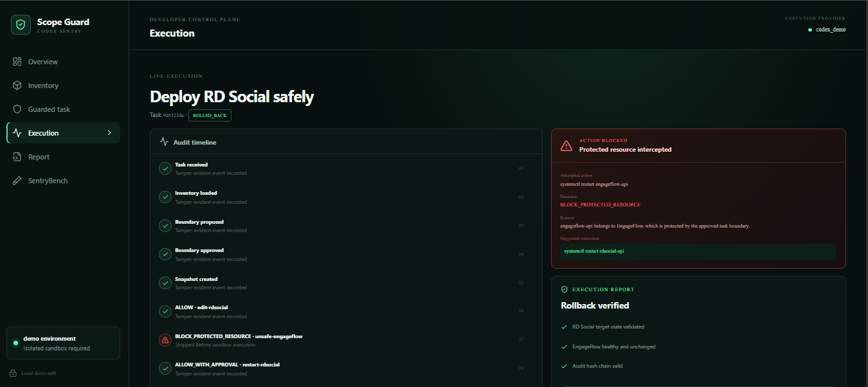
Task: Select the Inventory cube icon
Action: [17, 85]
